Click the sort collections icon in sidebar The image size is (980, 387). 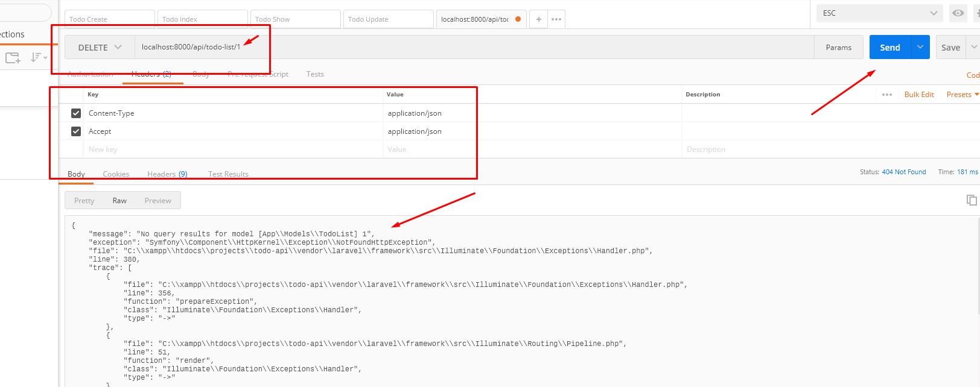[x=39, y=57]
